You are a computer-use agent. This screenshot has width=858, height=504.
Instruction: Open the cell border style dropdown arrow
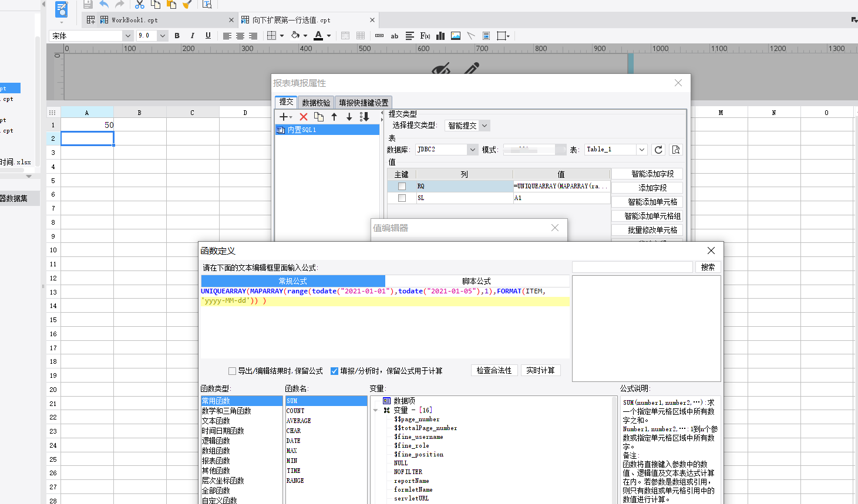coord(282,36)
